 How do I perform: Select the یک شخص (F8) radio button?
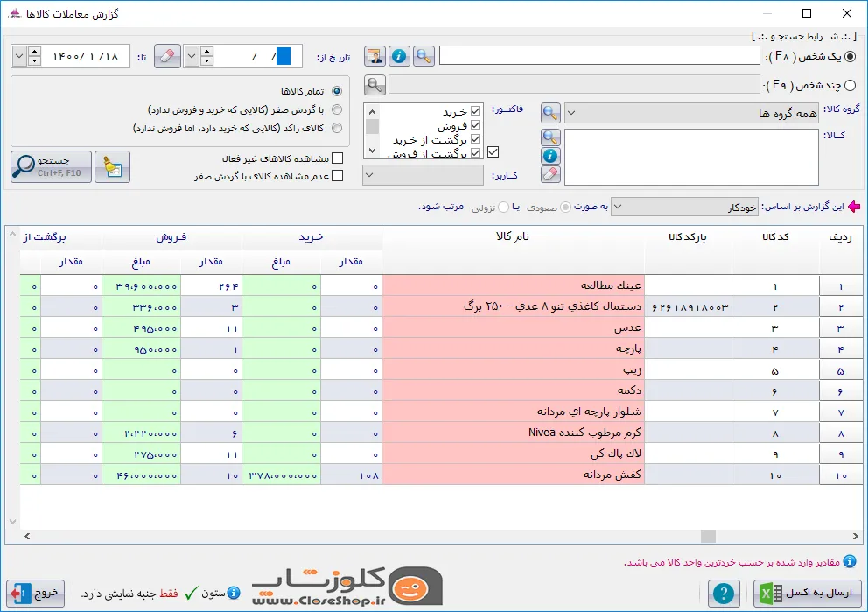850,57
